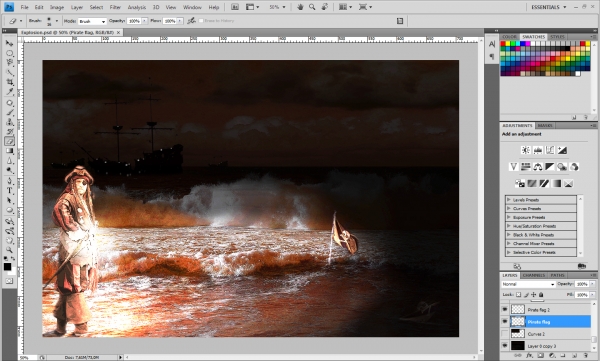
Task: Toggle lock all
Action: pyautogui.click(x=541, y=295)
